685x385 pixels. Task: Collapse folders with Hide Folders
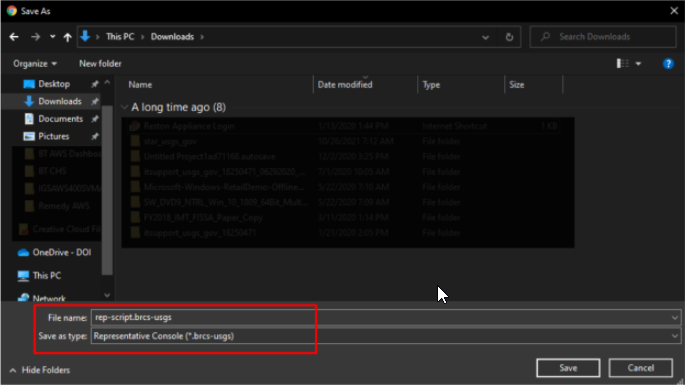(x=40, y=370)
